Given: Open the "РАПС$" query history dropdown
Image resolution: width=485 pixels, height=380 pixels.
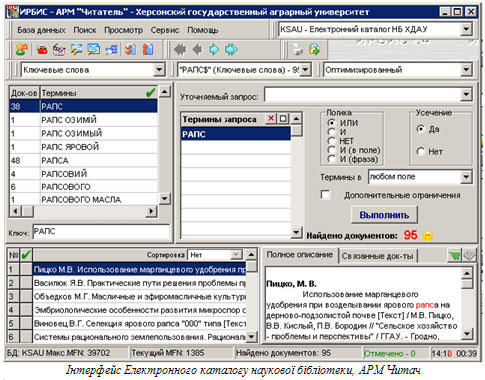Looking at the screenshot, I should pyautogui.click(x=305, y=70).
